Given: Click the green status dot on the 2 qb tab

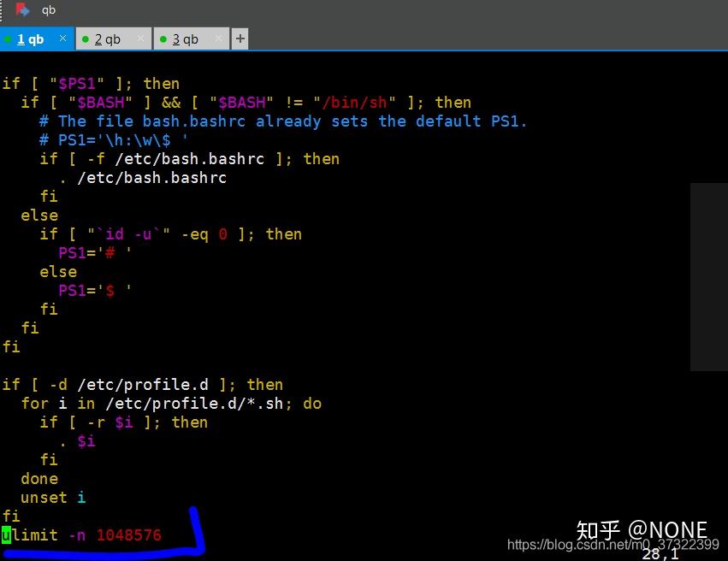Looking at the screenshot, I should click(x=86, y=39).
